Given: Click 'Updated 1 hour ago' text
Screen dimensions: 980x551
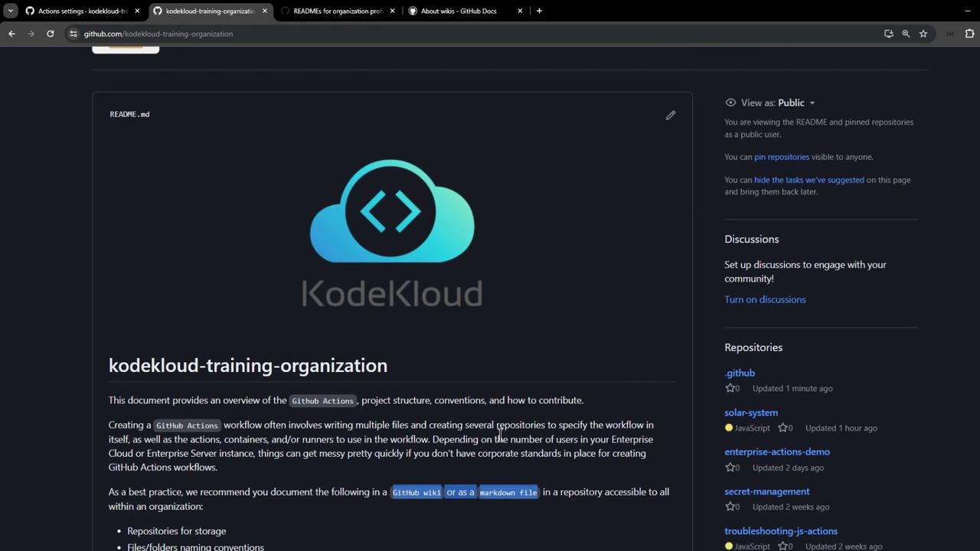Looking at the screenshot, I should (x=841, y=429).
